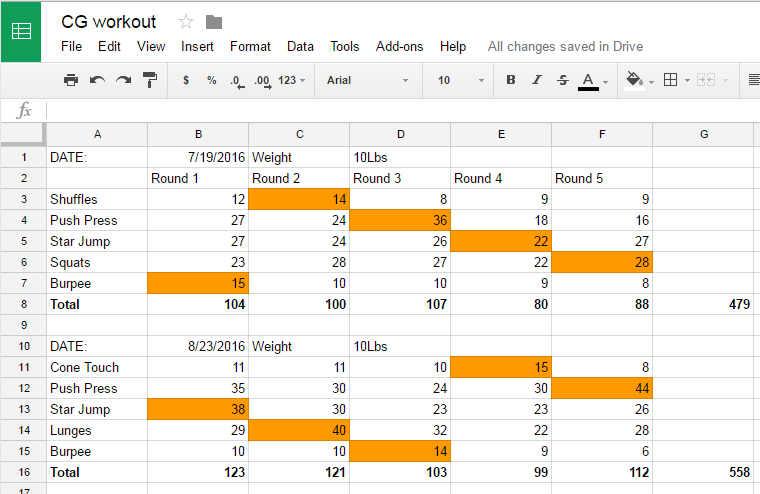Click the Round 1 header cell
The height and width of the screenshot is (494, 760).
(198, 178)
